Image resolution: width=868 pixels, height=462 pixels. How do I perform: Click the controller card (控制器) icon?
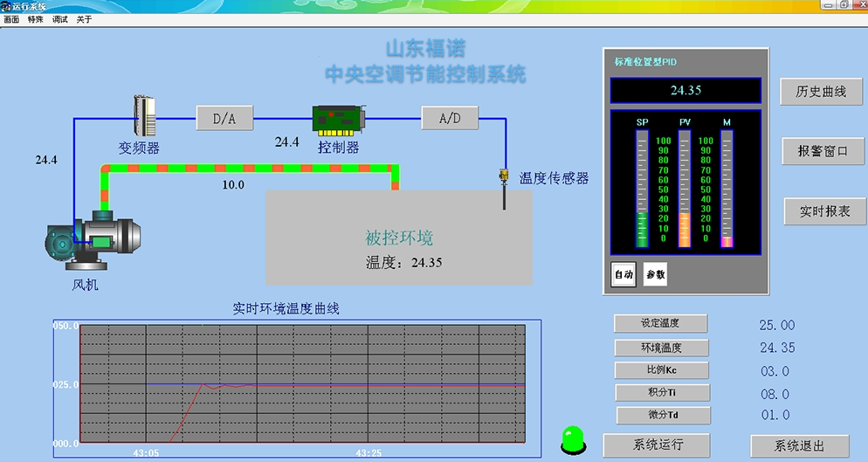339,121
